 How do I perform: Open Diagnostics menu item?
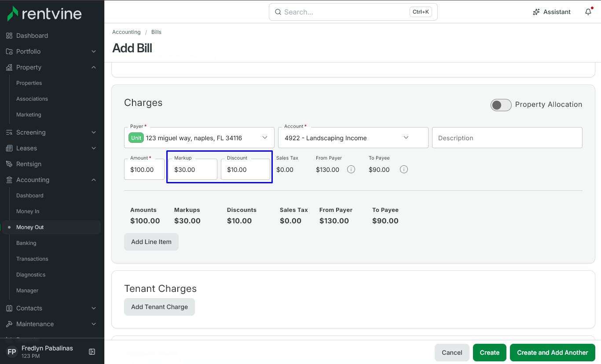click(31, 275)
